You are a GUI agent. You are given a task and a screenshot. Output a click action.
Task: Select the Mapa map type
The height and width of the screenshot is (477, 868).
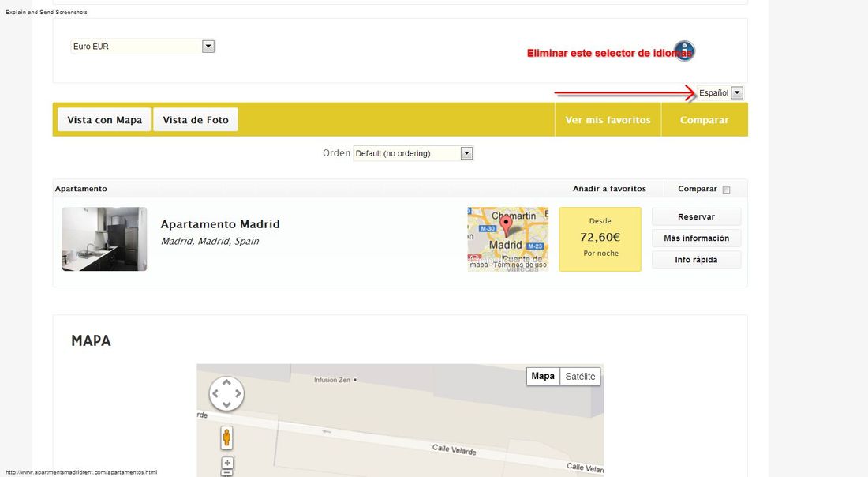tap(543, 376)
